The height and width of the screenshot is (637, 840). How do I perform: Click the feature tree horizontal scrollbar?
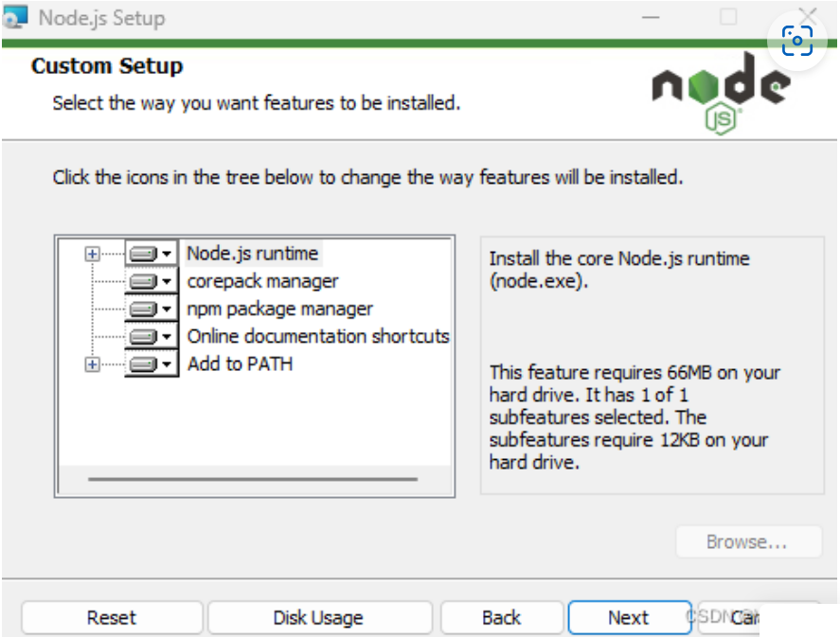tap(252, 479)
